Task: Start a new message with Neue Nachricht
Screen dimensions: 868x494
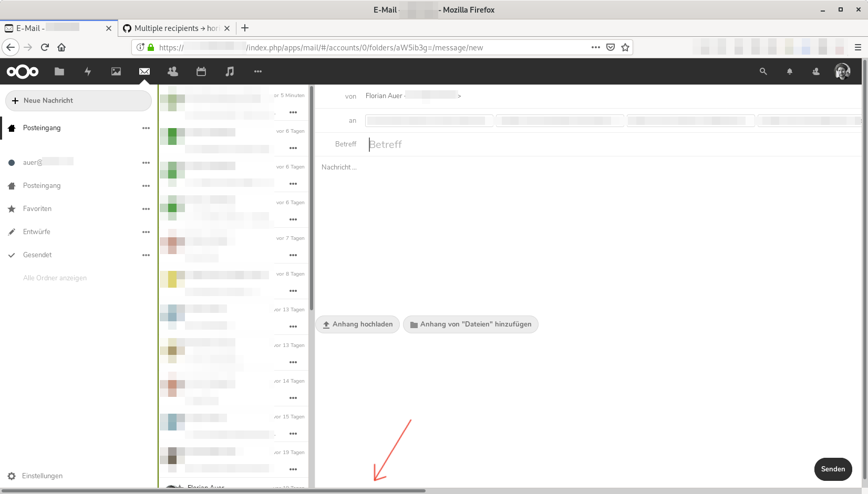Action: click(78, 100)
